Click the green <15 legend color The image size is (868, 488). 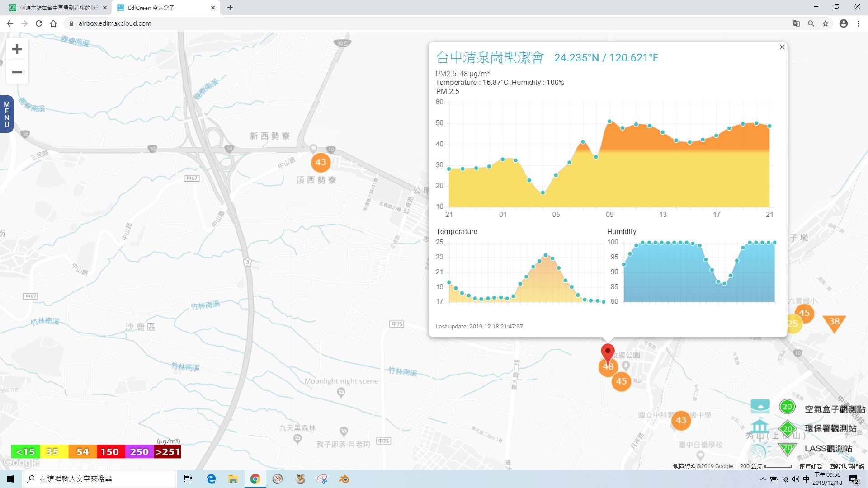click(25, 452)
